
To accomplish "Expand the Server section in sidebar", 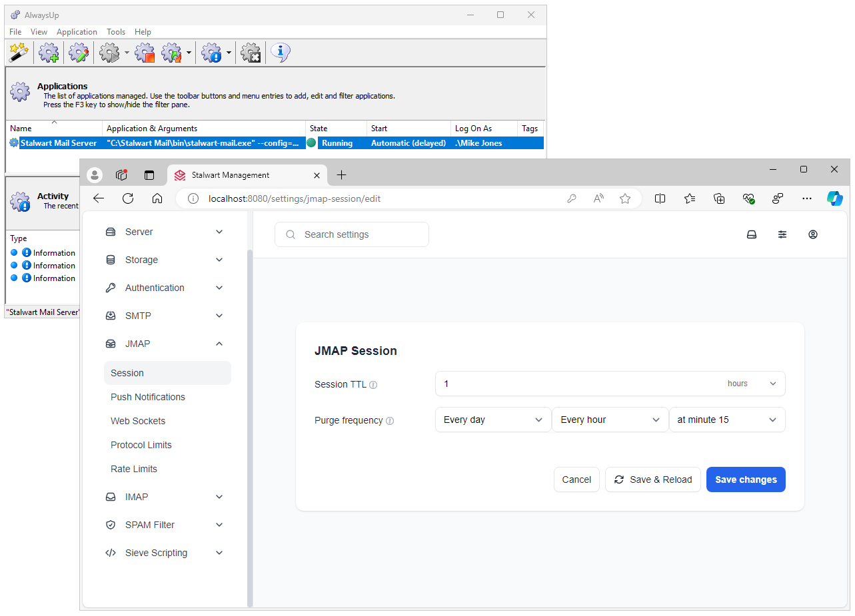I will (165, 232).
